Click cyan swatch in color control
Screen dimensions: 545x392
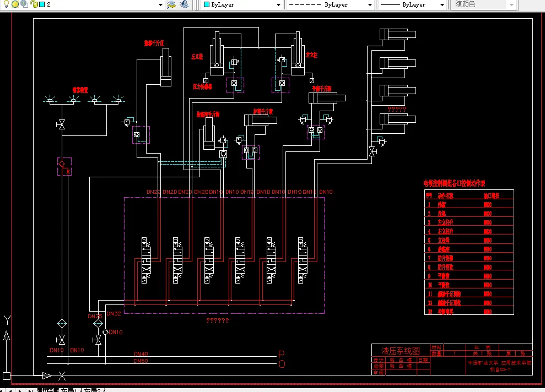207,4
